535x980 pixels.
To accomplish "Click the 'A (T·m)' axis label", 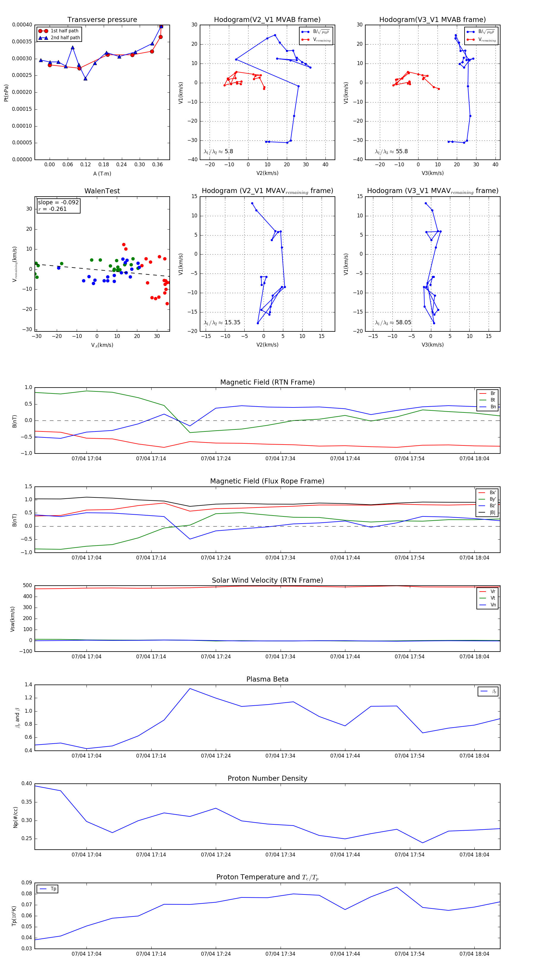I will click(x=102, y=173).
